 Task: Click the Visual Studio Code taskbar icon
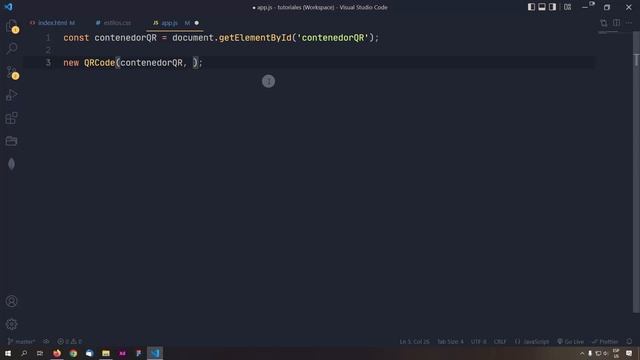click(155, 353)
